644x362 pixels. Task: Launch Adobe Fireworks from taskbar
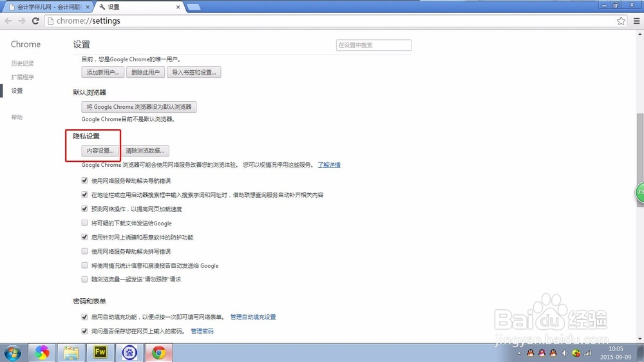point(100,353)
